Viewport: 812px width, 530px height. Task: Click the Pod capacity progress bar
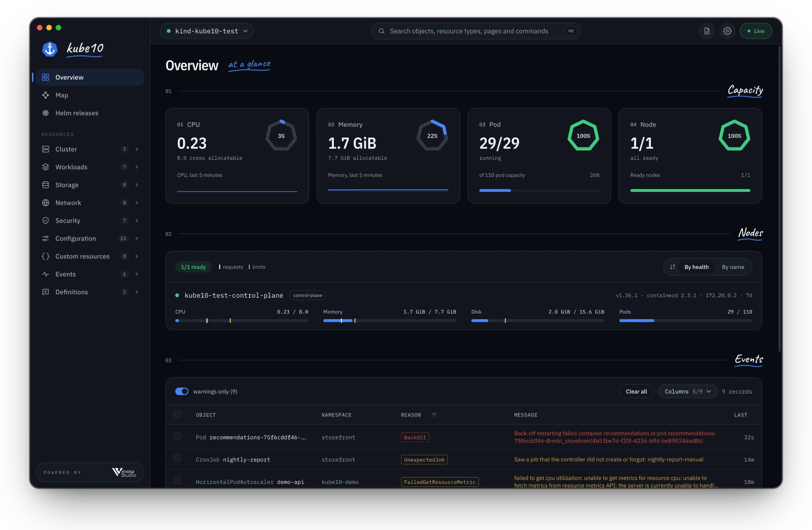coord(539,191)
